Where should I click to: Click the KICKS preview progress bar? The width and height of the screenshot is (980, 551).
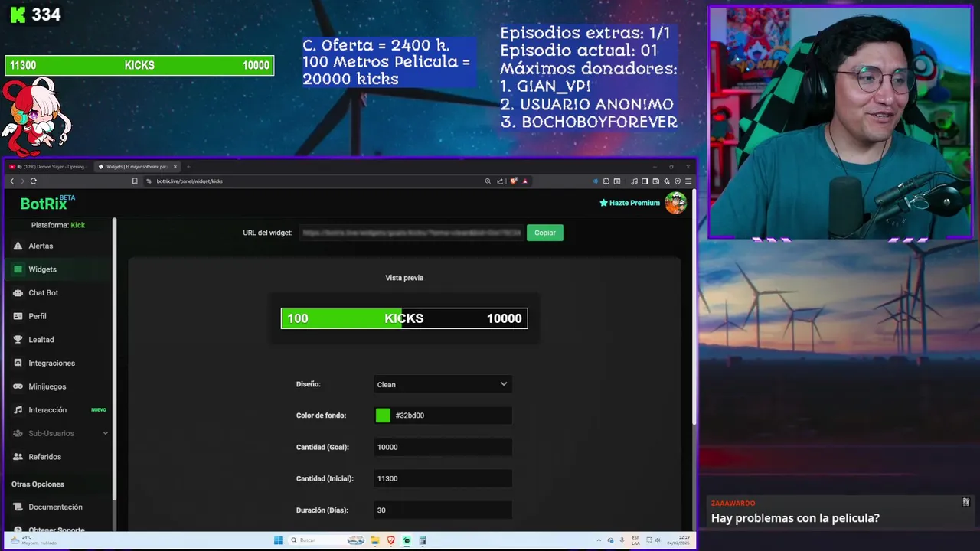(x=404, y=318)
